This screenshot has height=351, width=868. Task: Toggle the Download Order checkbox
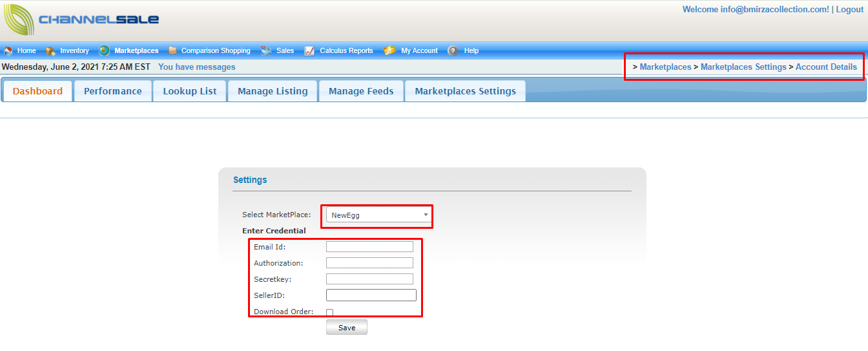coord(330,312)
